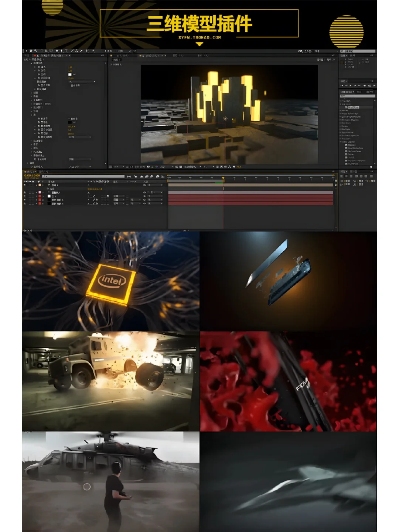399x532 pixels.
Task: Toggle the Snapping checkbox in toolbar
Action: point(116,51)
